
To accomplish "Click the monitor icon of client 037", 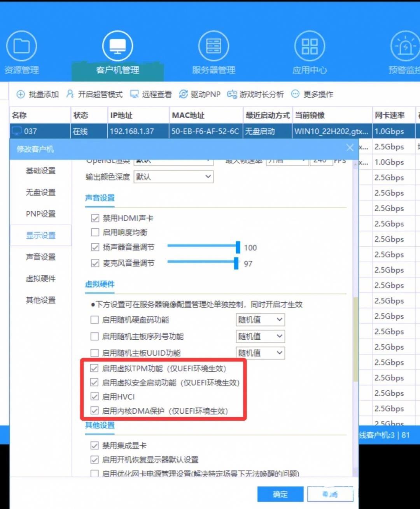I will (17, 131).
